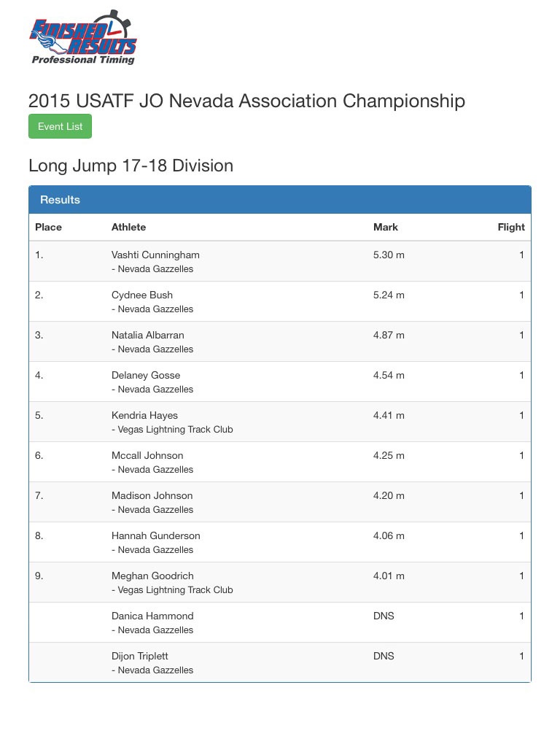Click Madison Johnson's name
This screenshot has height=747, width=560.
click(x=152, y=496)
